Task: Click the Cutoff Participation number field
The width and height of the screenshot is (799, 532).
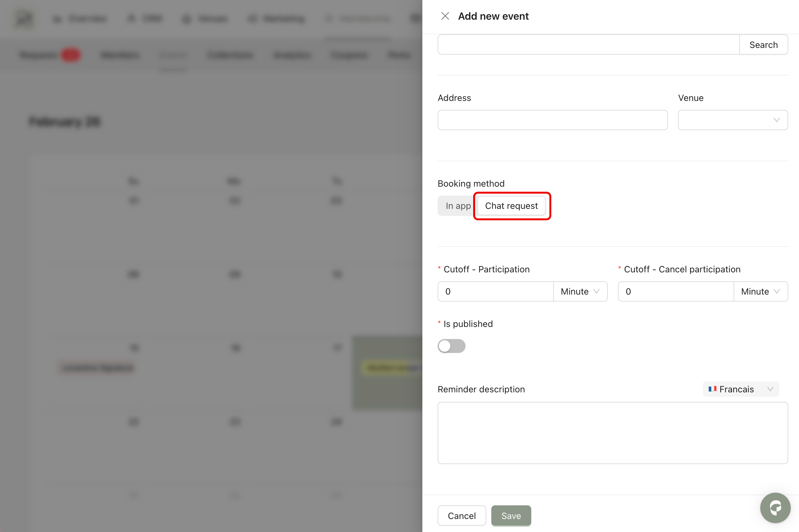Action: (495, 291)
